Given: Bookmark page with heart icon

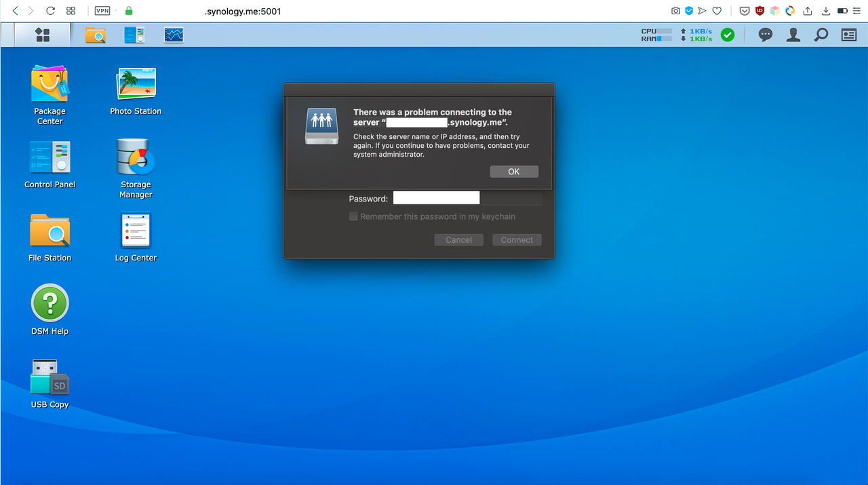Looking at the screenshot, I should (x=717, y=11).
